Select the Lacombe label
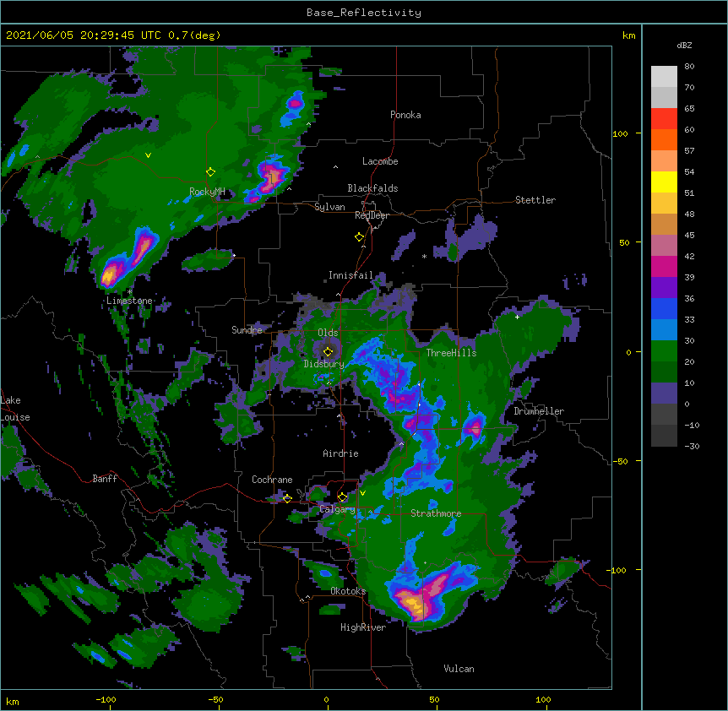 click(x=380, y=161)
